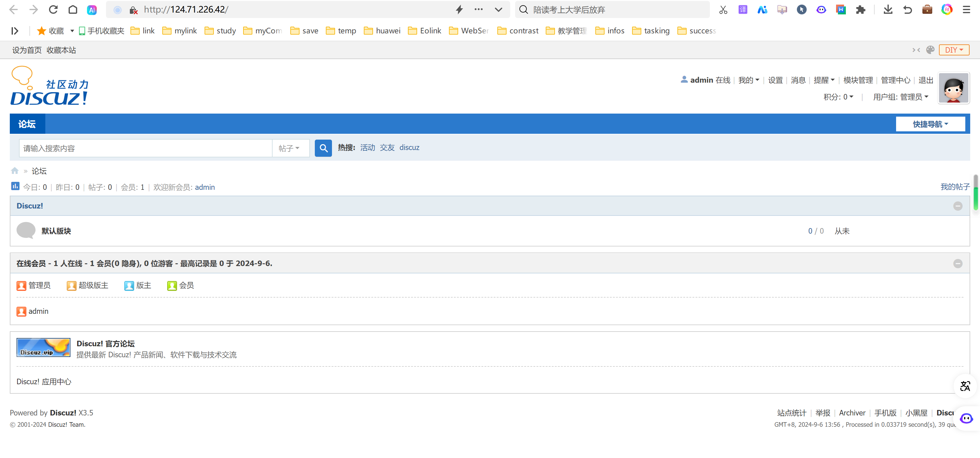Viewport: 980px width, 458px height.
Task: Click hot search term discuz
Action: click(x=409, y=148)
